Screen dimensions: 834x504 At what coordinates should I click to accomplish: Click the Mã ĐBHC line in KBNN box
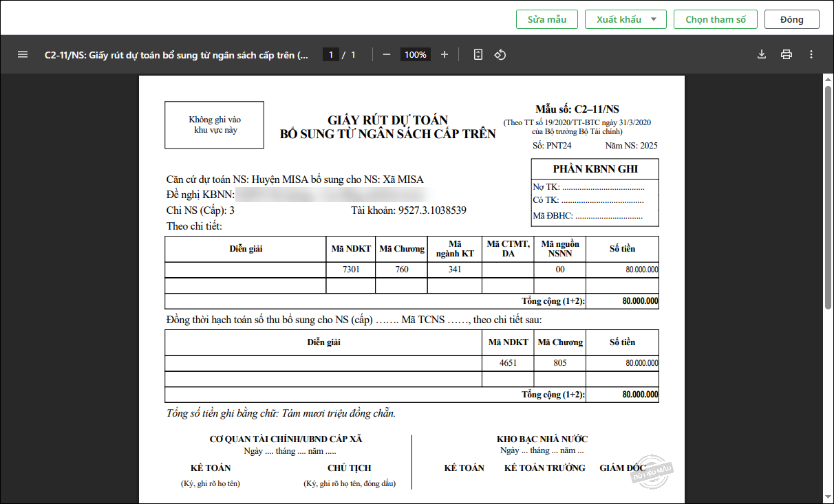coord(588,216)
